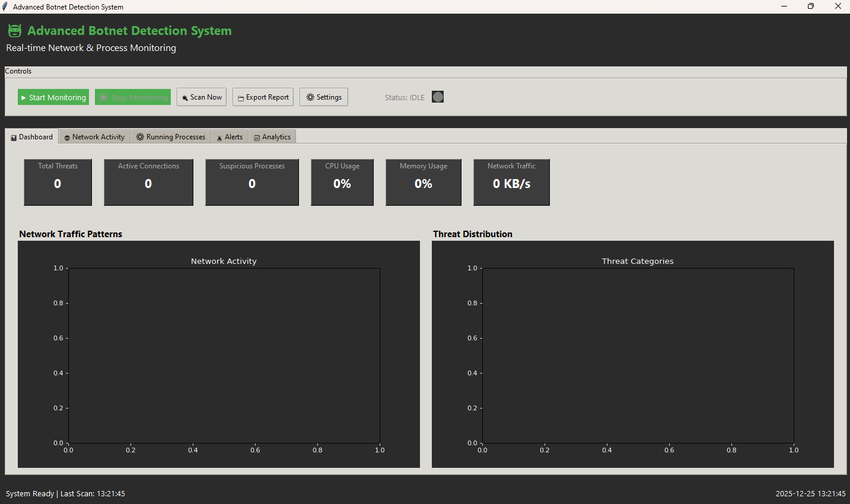Click the green robot logo icon
Screen dimensions: 850x504
coord(15,31)
